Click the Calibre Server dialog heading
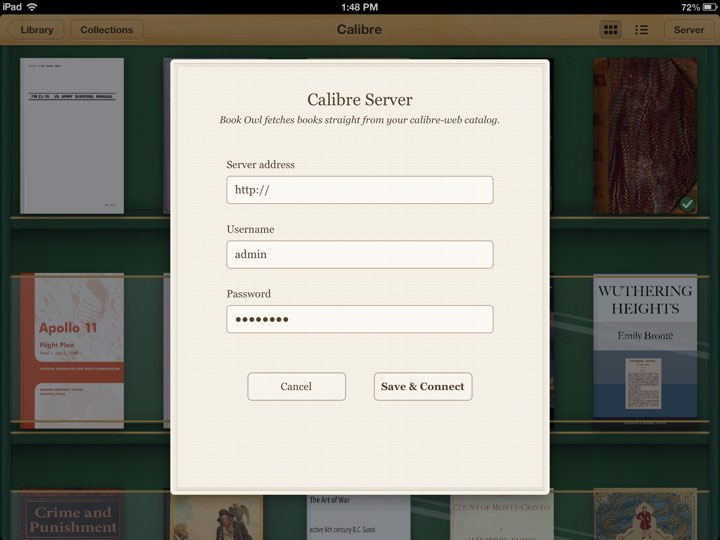This screenshot has height=540, width=720. (x=360, y=100)
